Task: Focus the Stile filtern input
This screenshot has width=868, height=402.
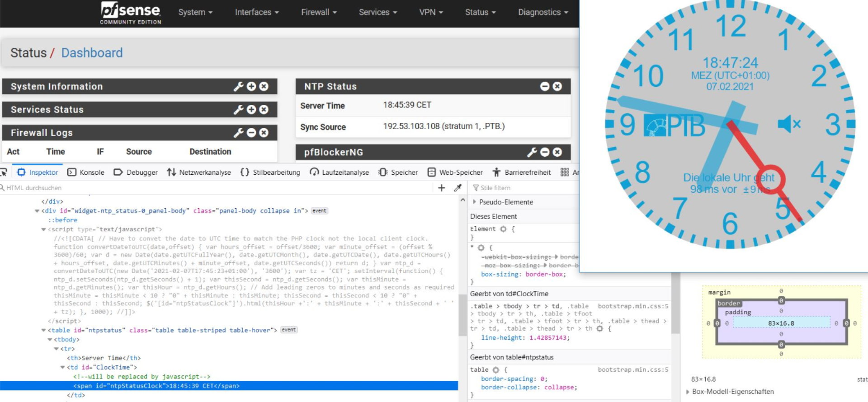Action: pos(524,188)
